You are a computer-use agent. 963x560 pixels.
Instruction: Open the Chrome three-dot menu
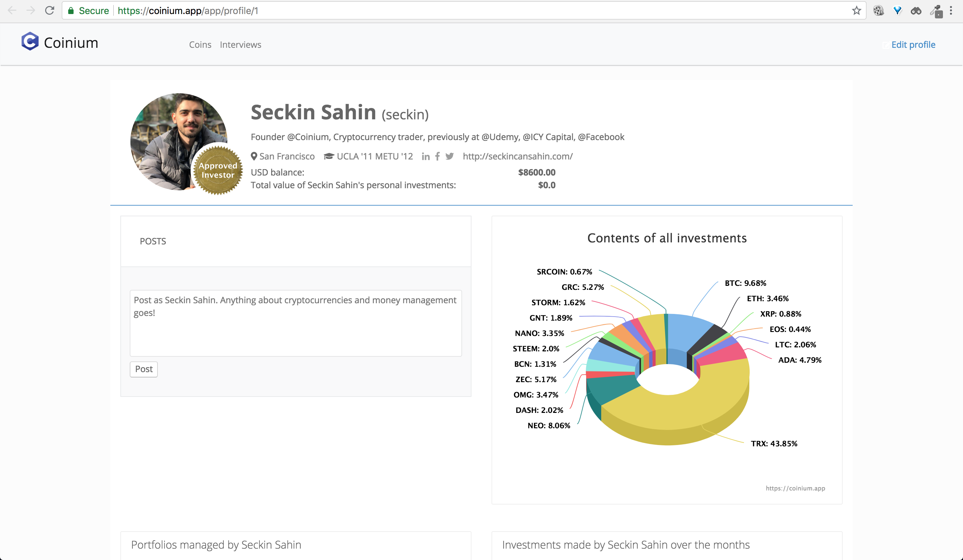point(951,11)
